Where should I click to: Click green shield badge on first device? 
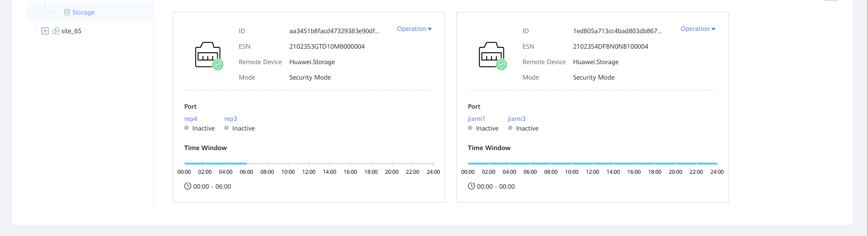pyautogui.click(x=218, y=65)
